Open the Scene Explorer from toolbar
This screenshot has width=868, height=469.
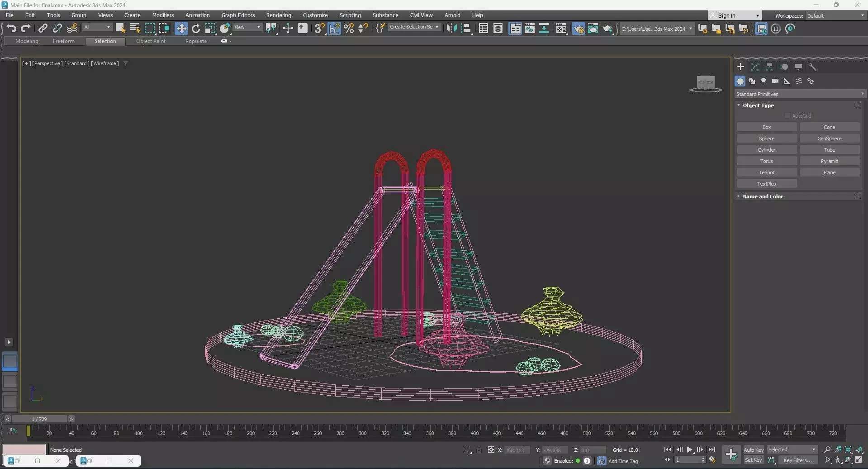(484, 29)
